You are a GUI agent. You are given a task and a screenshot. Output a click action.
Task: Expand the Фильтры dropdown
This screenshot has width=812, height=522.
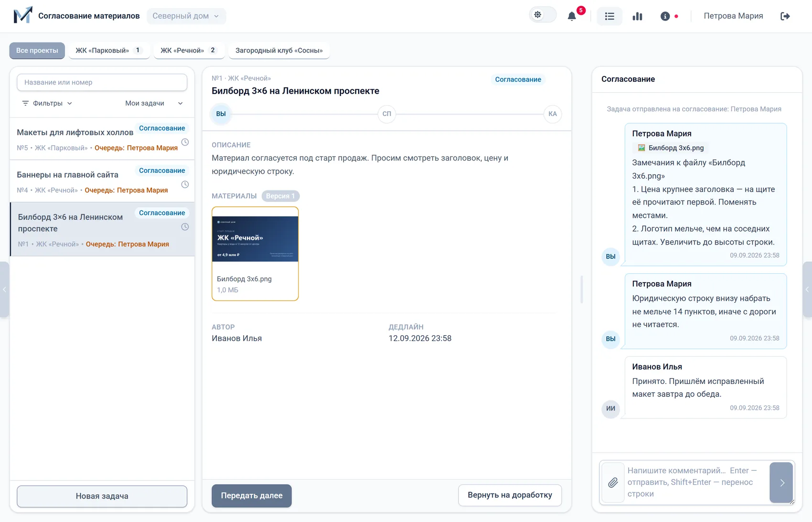47,103
